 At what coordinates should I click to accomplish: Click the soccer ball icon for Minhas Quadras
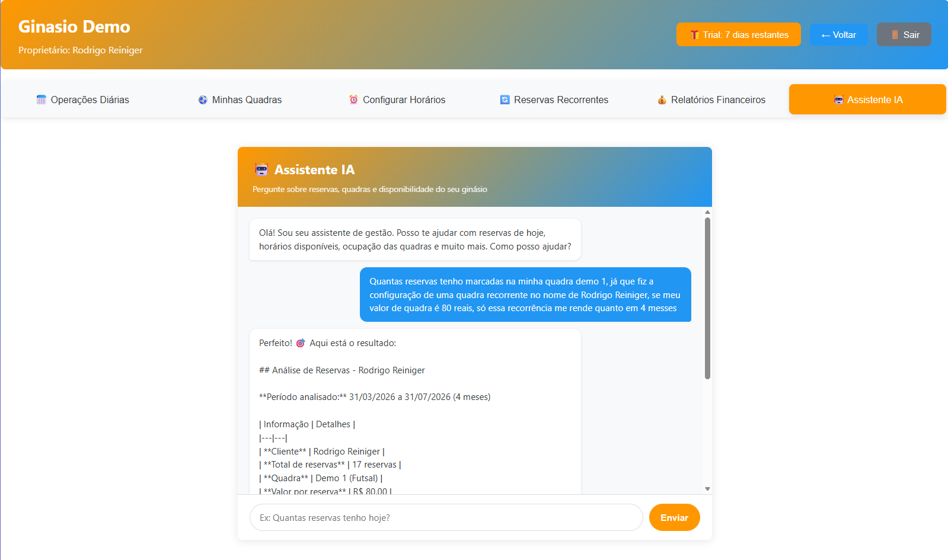click(x=203, y=100)
